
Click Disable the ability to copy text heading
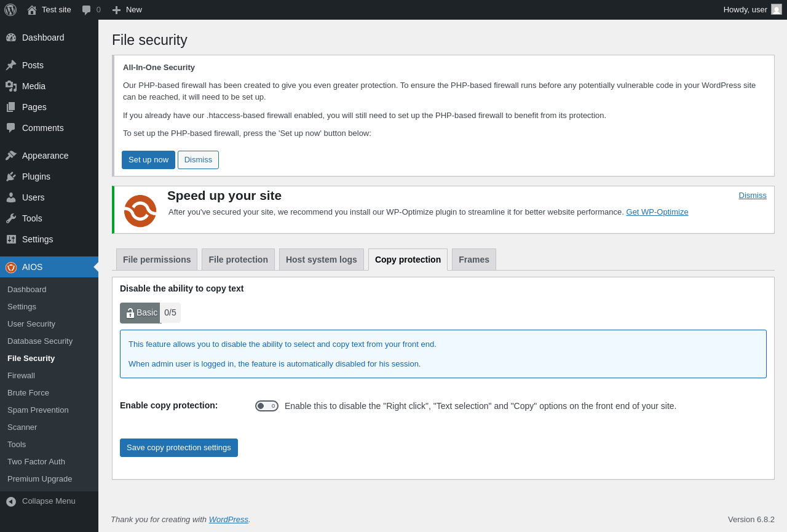[182, 288]
